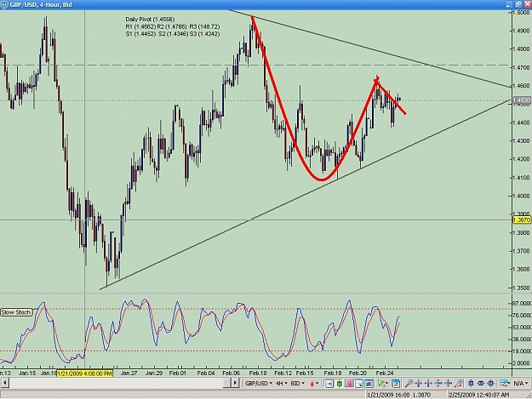The image size is (532, 399).
Task: Click the S1 S2 S3 support levels text
Action: (173, 34)
